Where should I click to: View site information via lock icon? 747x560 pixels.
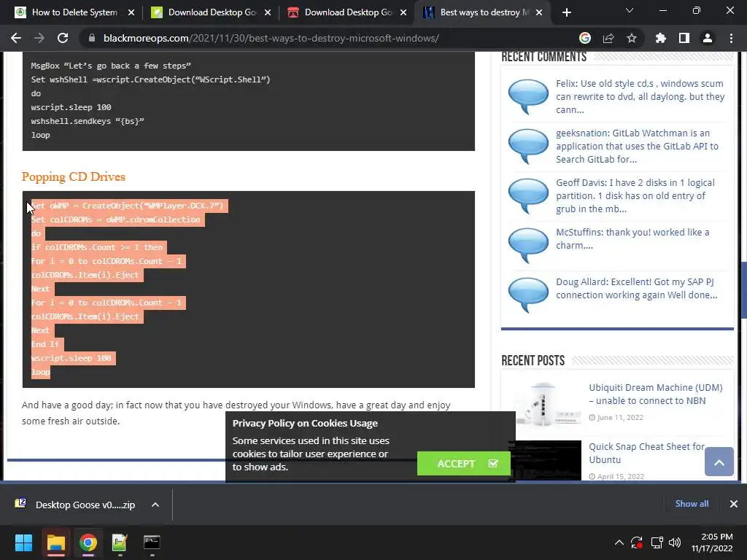[x=91, y=38]
